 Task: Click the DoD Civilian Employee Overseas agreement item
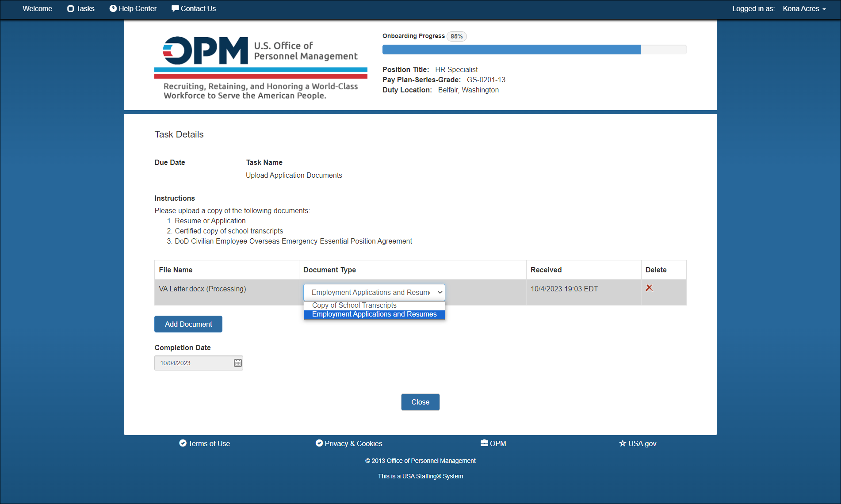click(x=293, y=241)
